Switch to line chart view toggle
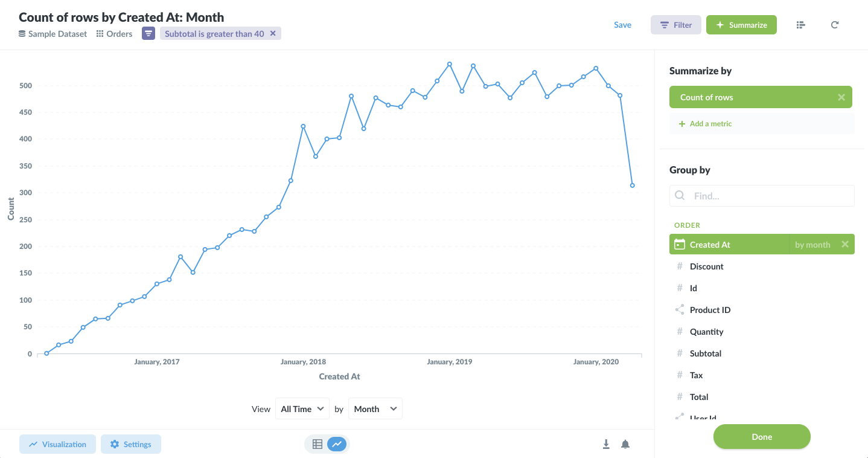Image resolution: width=868 pixels, height=458 pixels. pyautogui.click(x=337, y=444)
